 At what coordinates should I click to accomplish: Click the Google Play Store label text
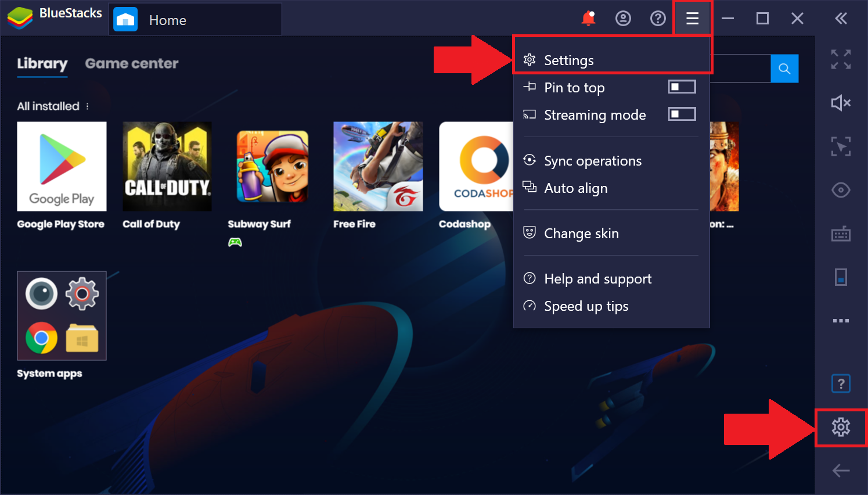(61, 224)
